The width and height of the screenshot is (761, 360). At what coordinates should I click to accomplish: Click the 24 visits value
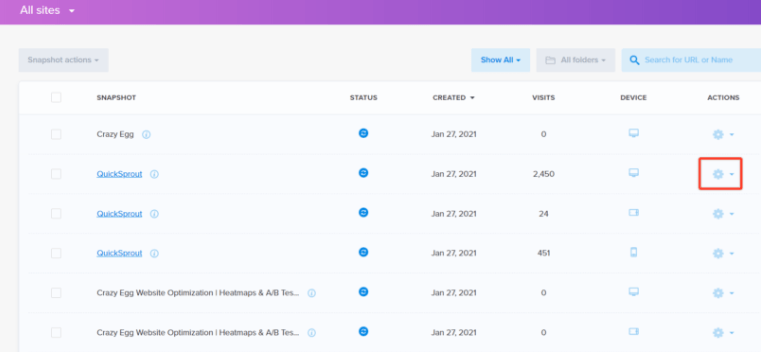click(x=544, y=213)
